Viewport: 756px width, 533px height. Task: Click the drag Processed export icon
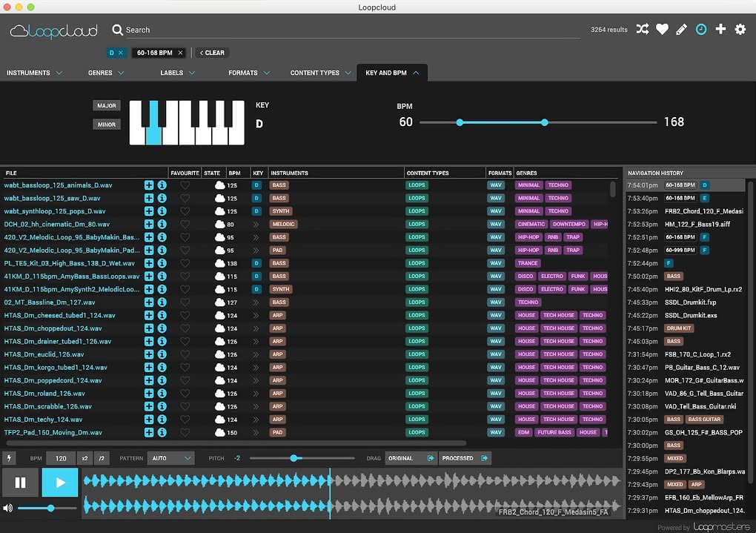485,458
